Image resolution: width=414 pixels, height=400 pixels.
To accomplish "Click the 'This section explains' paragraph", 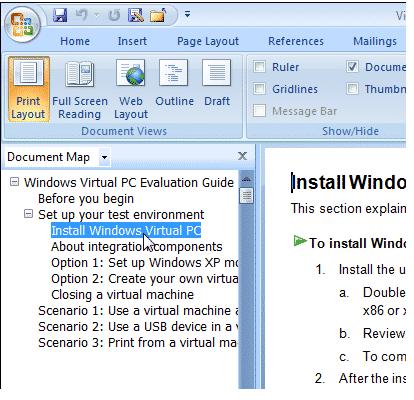I will (348, 209).
